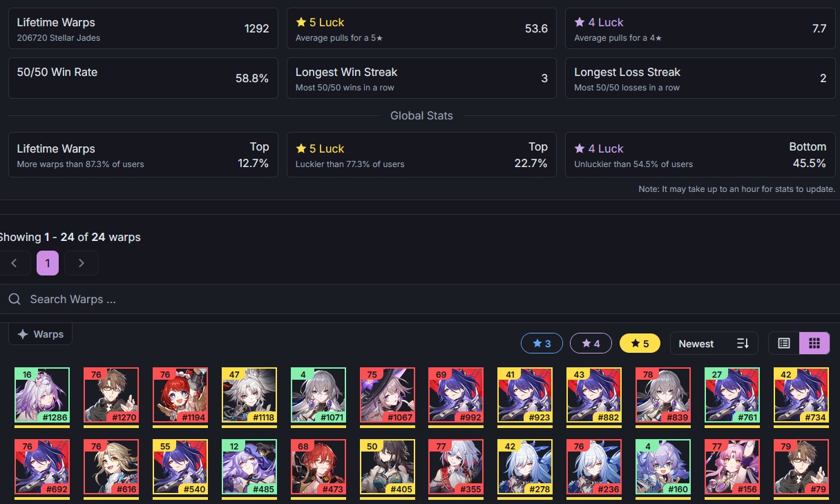
Task: Open the warp thumbnail numbered #1286
Action: tap(42, 395)
